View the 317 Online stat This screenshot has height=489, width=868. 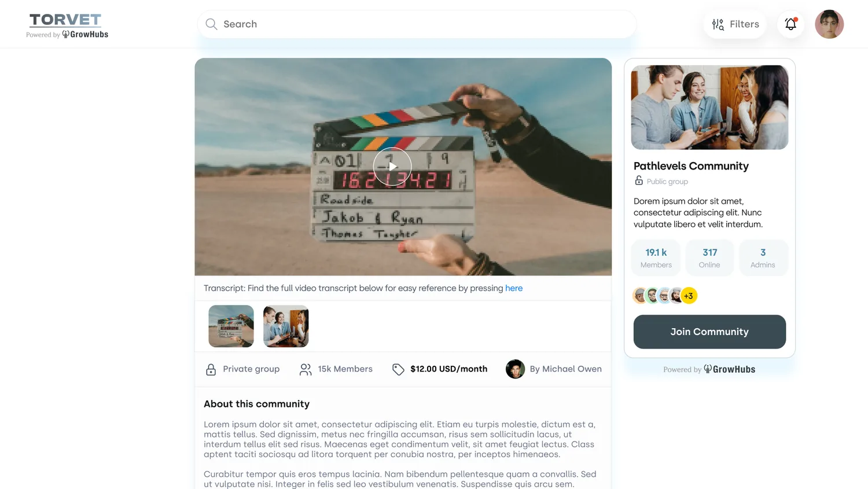(709, 258)
